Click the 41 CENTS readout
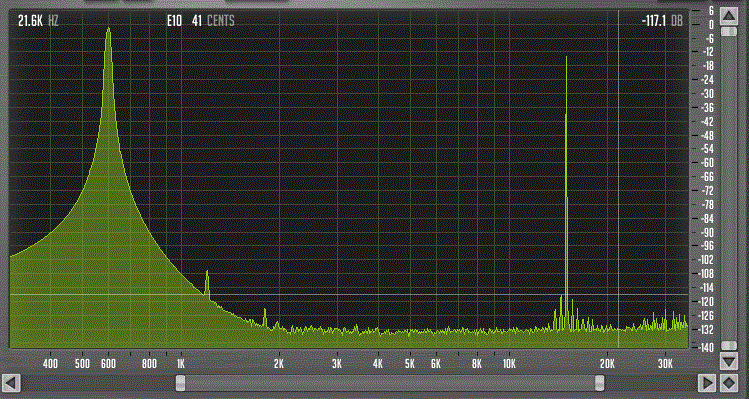 [213, 21]
